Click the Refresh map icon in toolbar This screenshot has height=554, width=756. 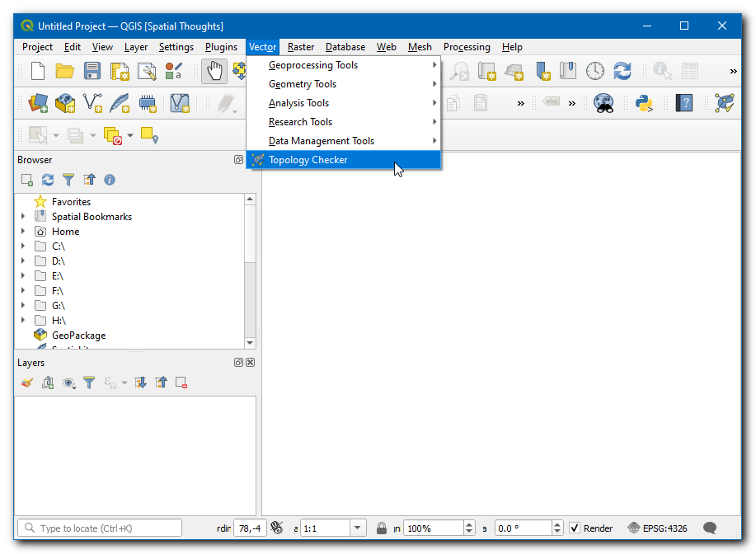tap(622, 72)
